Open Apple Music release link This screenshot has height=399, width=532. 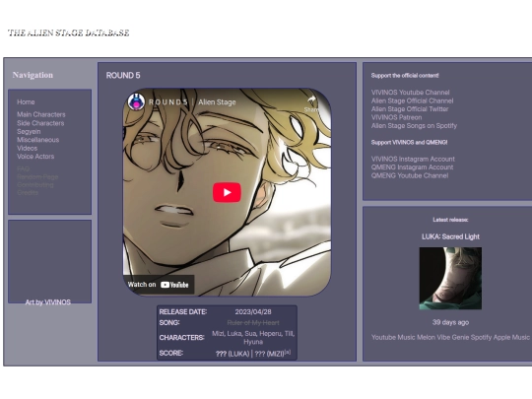pos(511,337)
